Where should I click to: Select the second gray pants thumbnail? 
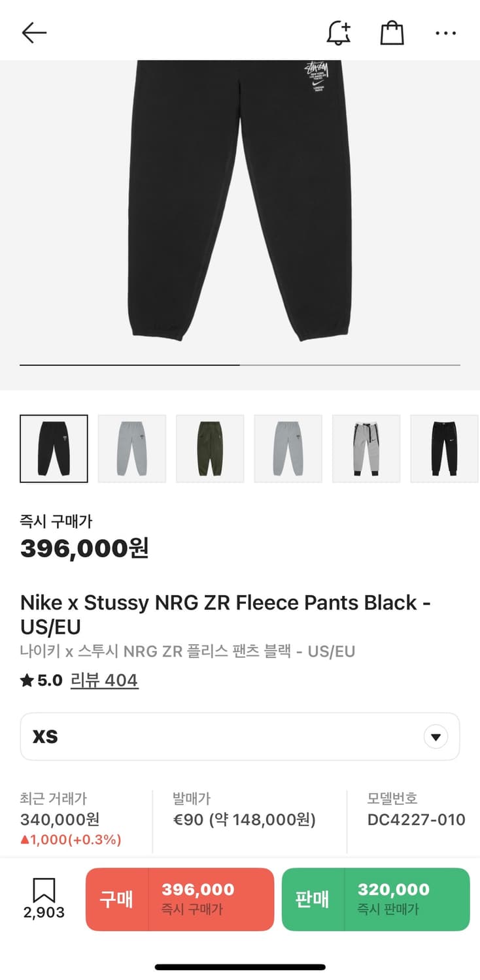[132, 449]
